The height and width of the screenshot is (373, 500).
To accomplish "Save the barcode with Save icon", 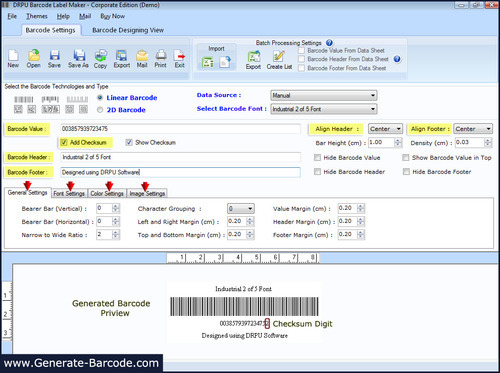I will click(54, 58).
